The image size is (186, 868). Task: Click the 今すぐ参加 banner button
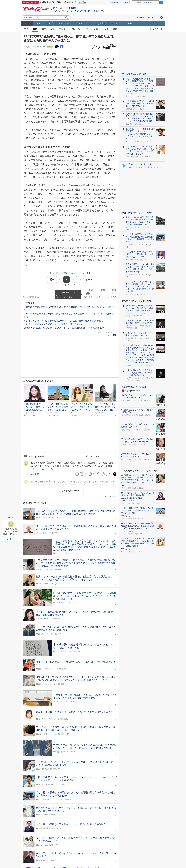click(82, 2)
